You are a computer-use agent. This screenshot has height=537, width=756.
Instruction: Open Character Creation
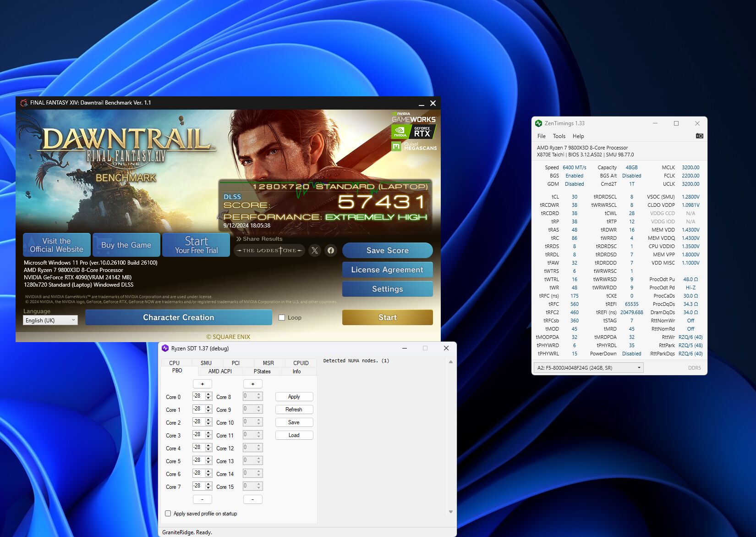pos(179,317)
